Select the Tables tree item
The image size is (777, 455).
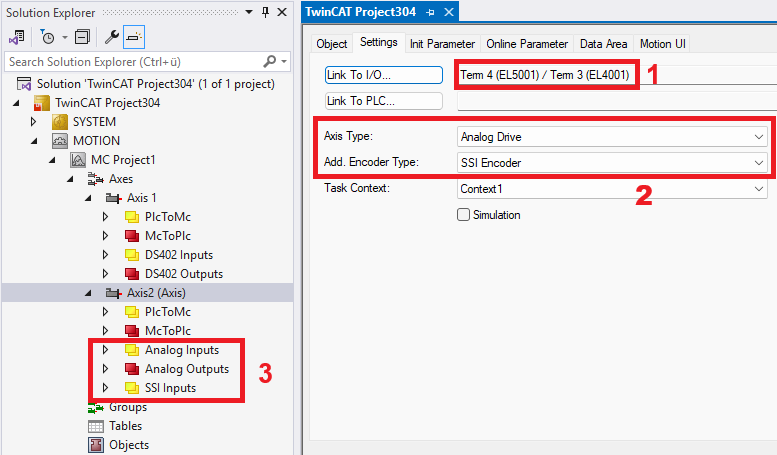[125, 426]
